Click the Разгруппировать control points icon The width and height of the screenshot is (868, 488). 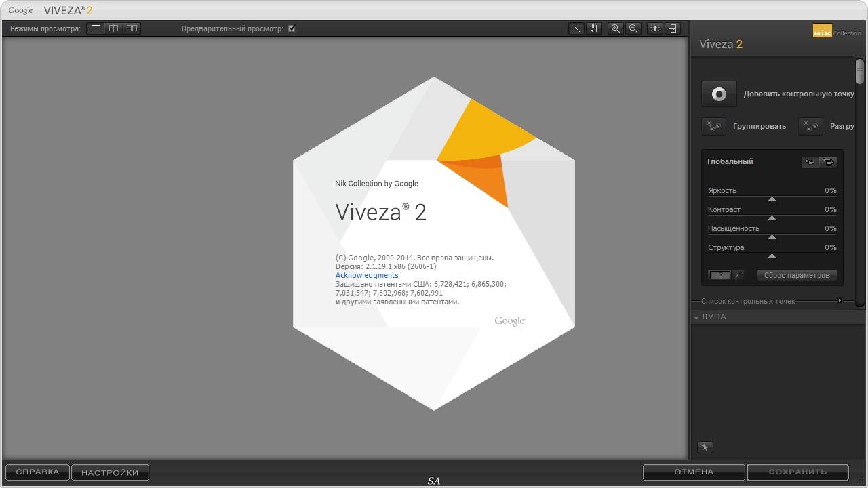[x=810, y=126]
